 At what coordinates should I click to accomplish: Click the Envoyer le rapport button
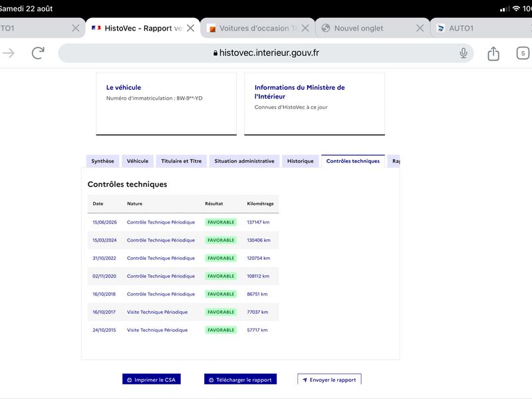[x=329, y=379]
